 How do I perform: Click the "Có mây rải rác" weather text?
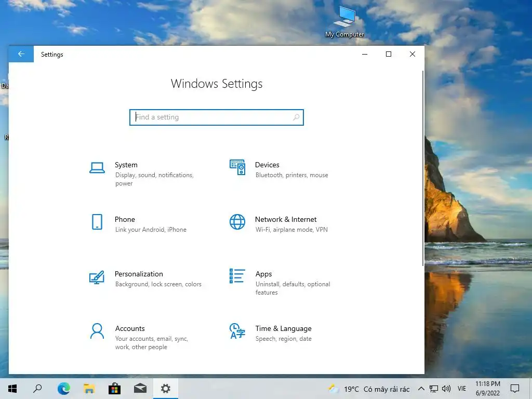tap(387, 389)
